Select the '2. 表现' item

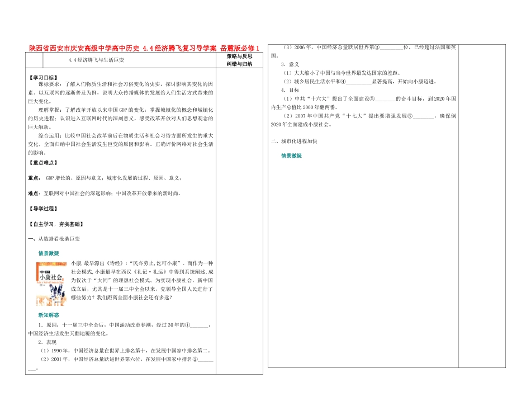(x=48, y=342)
